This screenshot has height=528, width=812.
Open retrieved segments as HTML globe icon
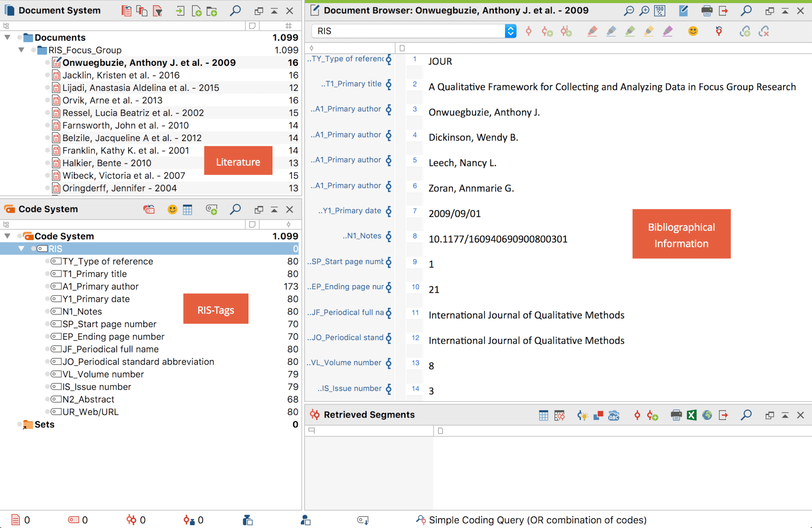(707, 415)
